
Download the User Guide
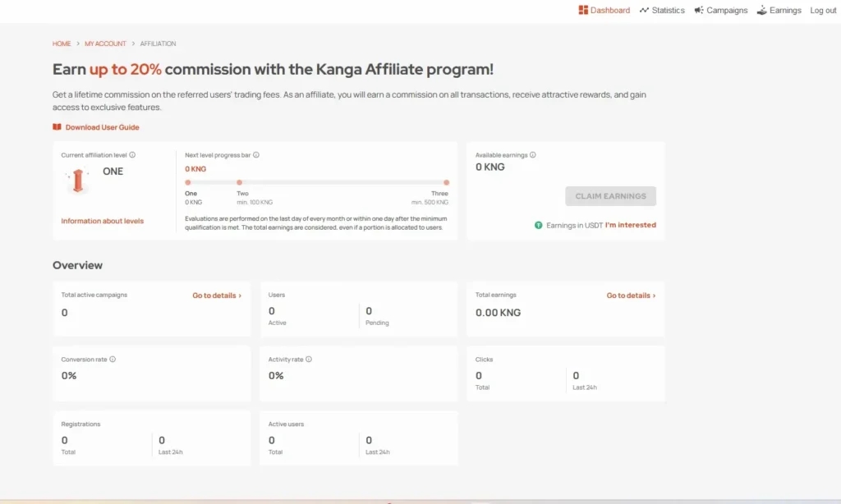(x=96, y=127)
